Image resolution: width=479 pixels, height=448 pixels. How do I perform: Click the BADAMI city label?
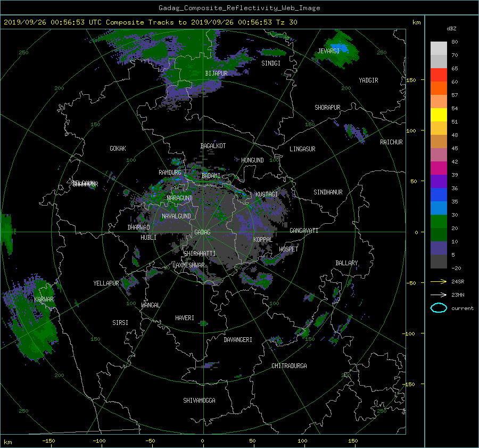(211, 176)
